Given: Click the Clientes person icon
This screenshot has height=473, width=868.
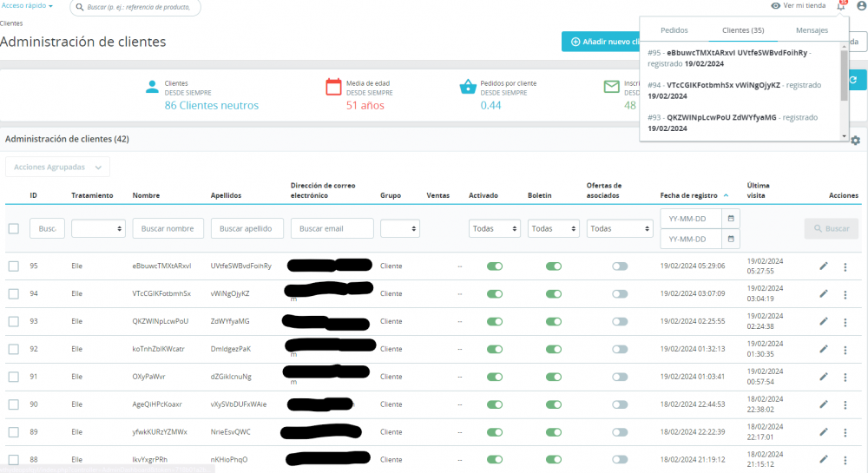Looking at the screenshot, I should click(152, 87).
